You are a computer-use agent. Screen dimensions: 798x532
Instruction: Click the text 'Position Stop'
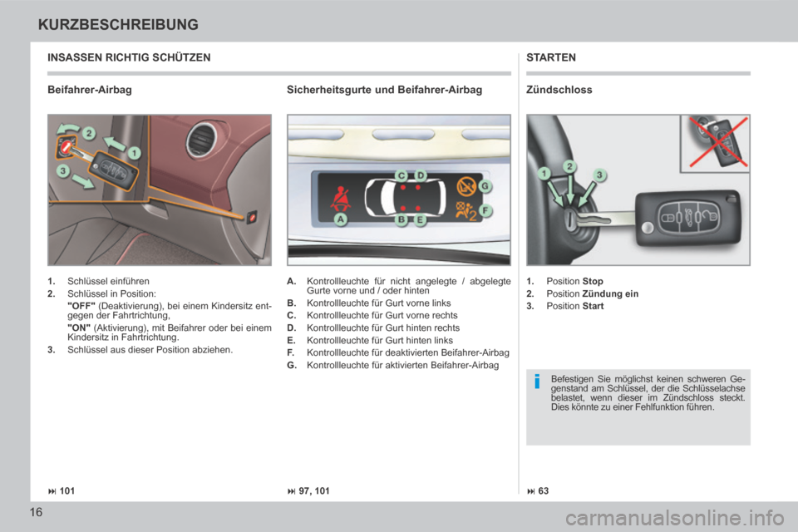[x=574, y=281]
